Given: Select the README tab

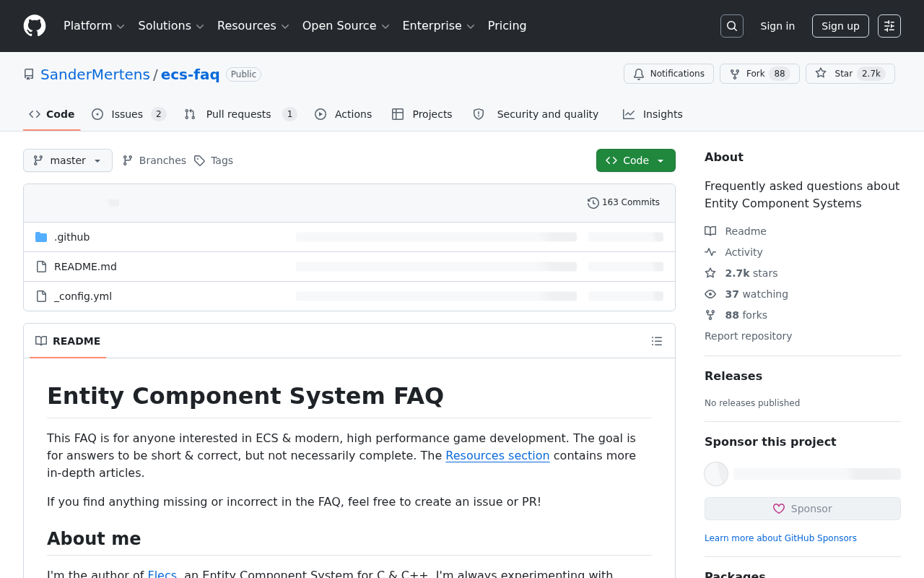Looking at the screenshot, I should (x=68, y=341).
